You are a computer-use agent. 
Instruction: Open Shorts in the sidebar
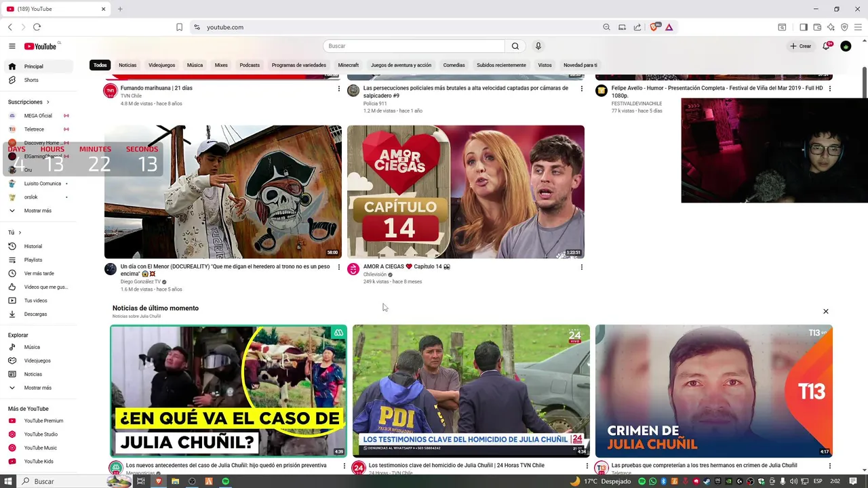coord(38,80)
